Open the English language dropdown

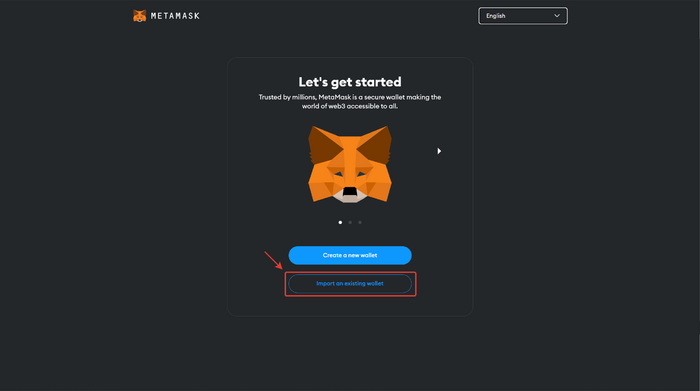click(x=523, y=16)
